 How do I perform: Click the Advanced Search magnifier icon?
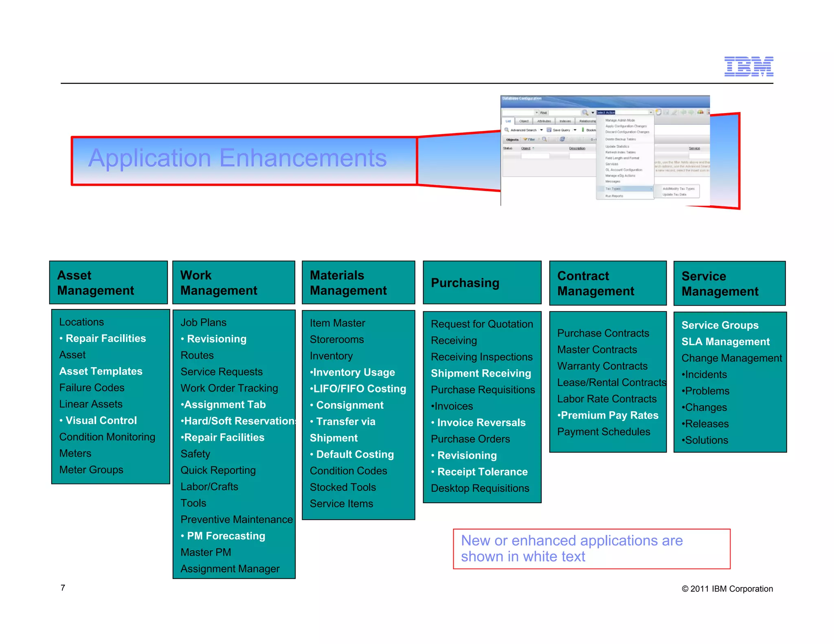507,130
